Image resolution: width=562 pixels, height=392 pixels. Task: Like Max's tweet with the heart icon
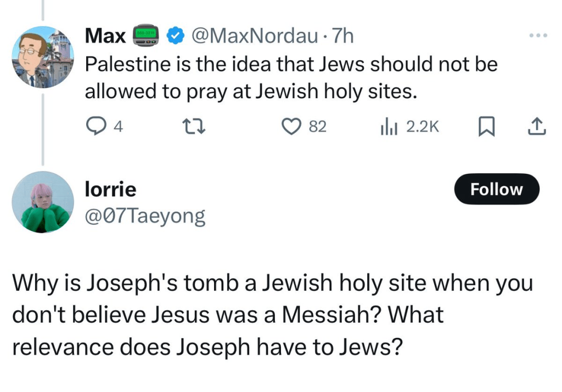click(x=289, y=127)
